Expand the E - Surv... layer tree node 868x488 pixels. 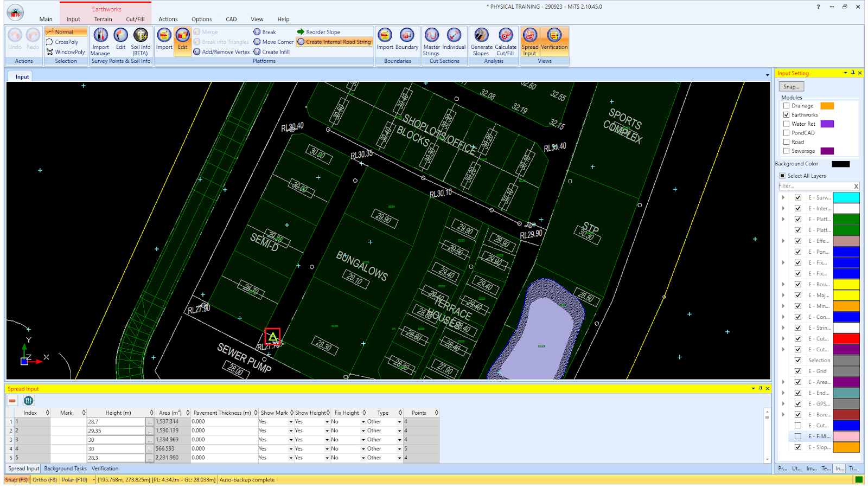(x=783, y=197)
